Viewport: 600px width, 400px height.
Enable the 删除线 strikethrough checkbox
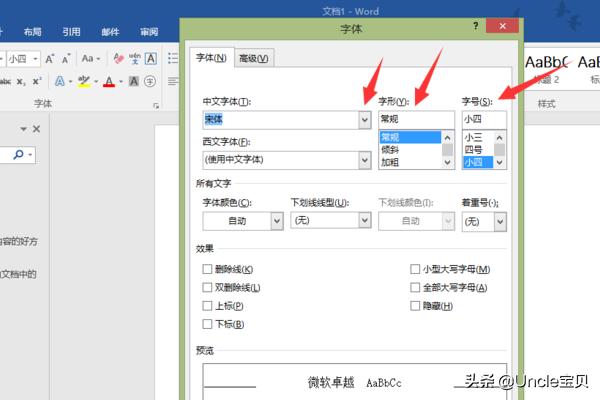208,269
